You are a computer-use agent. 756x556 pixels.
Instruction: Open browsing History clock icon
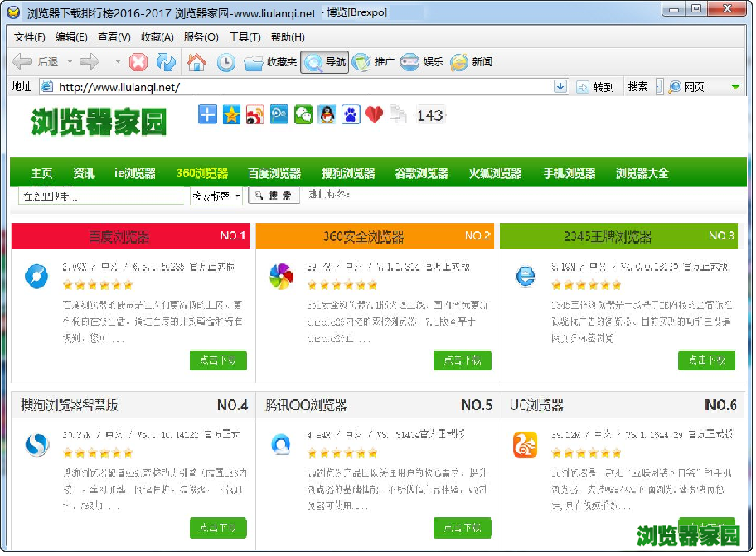click(225, 62)
